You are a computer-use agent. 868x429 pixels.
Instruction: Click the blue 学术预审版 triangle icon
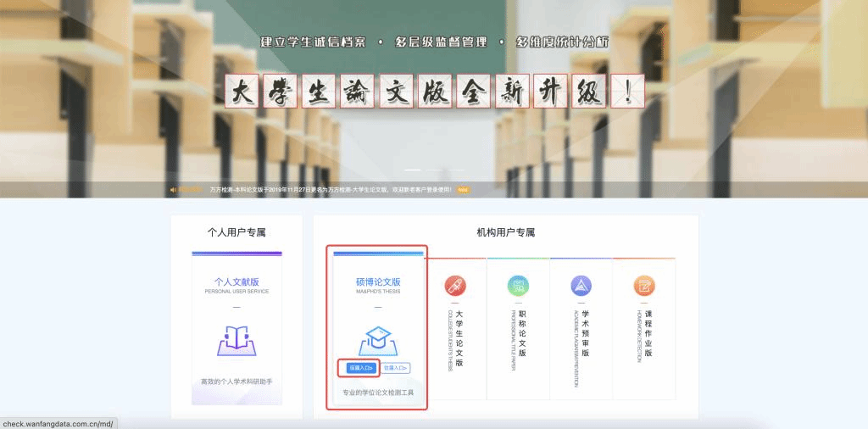581,286
